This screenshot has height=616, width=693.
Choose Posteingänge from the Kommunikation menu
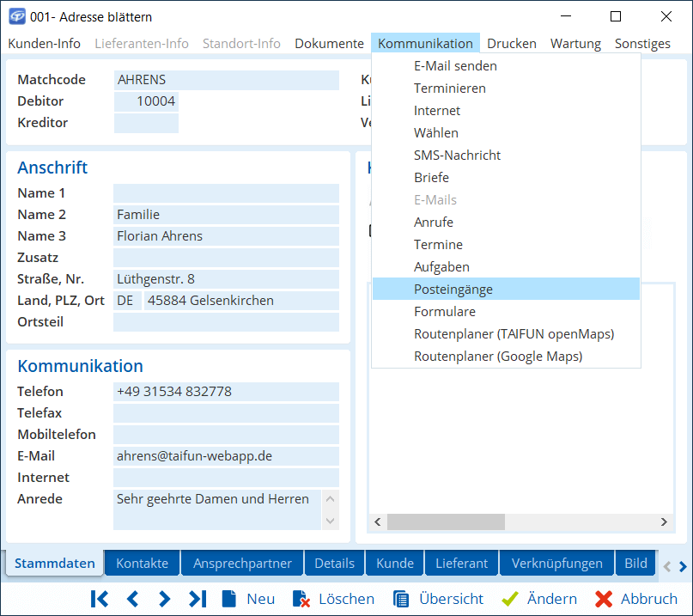tap(453, 290)
